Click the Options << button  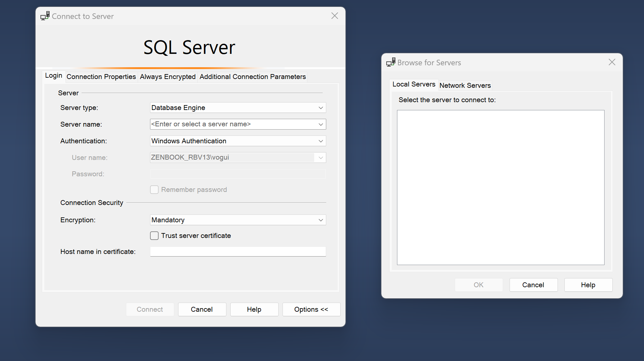pyautogui.click(x=311, y=309)
